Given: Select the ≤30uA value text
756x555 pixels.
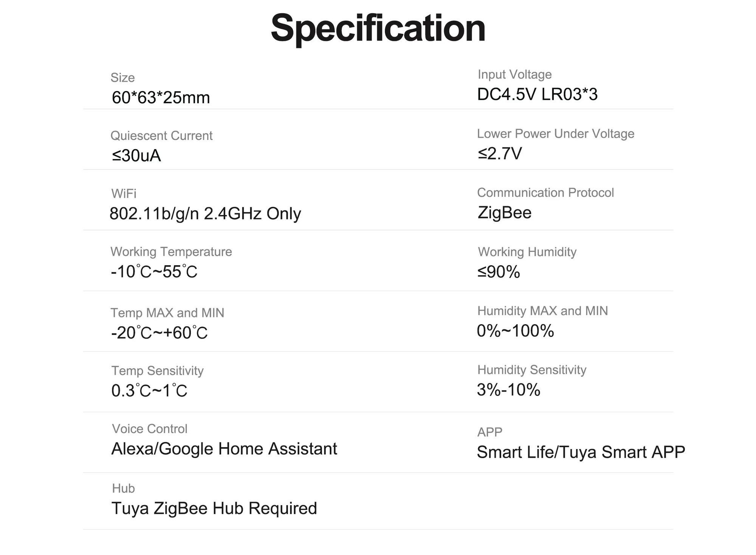Looking at the screenshot, I should click(136, 155).
